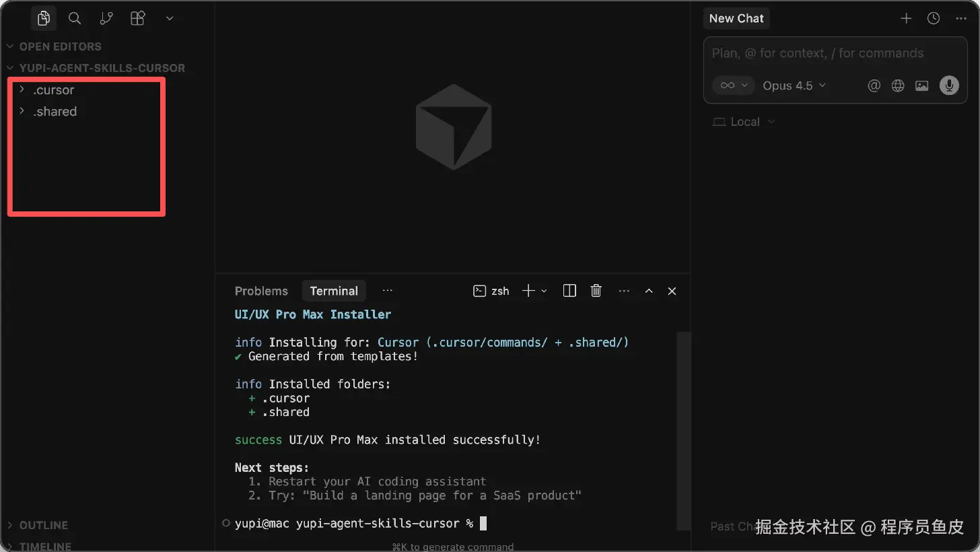
Task: Select the New Chat tab
Action: (x=736, y=19)
